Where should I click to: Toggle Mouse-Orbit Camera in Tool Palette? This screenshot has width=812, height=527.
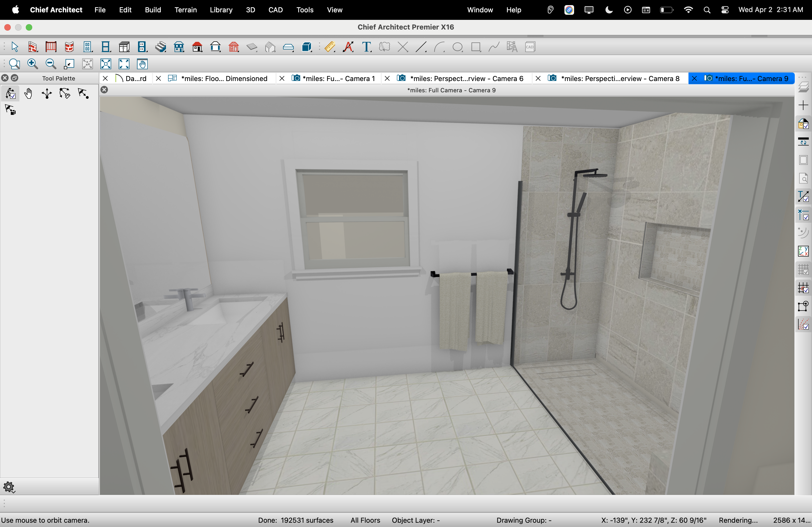(x=10, y=93)
